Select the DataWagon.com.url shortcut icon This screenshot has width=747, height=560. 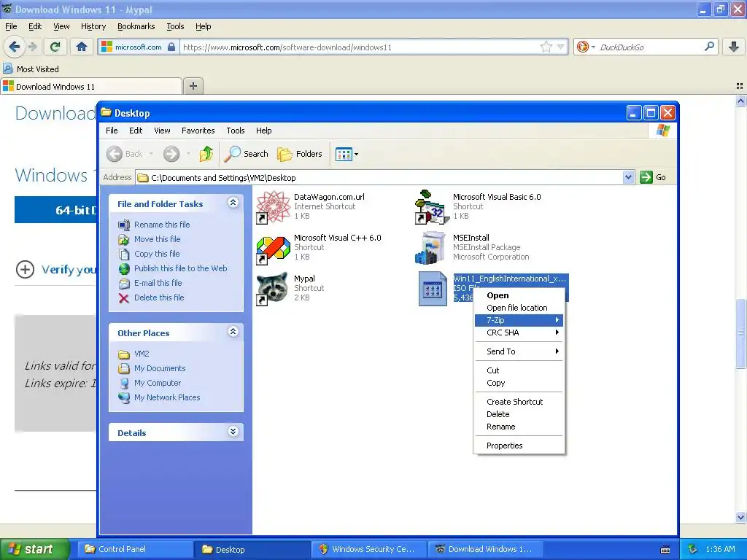click(x=273, y=206)
